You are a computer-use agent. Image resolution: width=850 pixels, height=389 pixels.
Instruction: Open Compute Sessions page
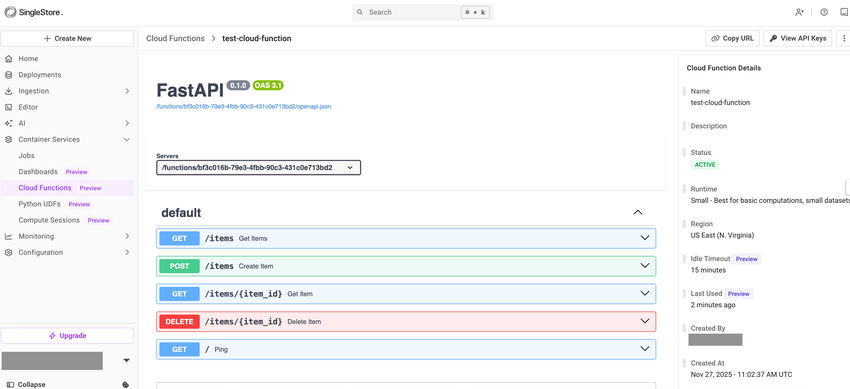click(x=49, y=221)
